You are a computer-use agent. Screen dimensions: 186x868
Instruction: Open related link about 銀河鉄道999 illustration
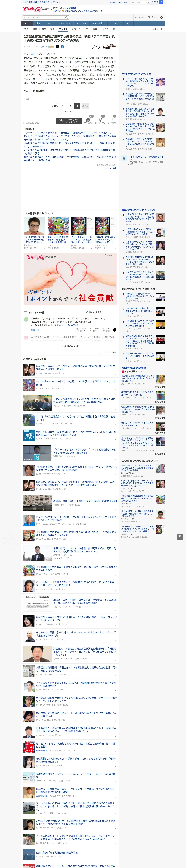pos(68,133)
